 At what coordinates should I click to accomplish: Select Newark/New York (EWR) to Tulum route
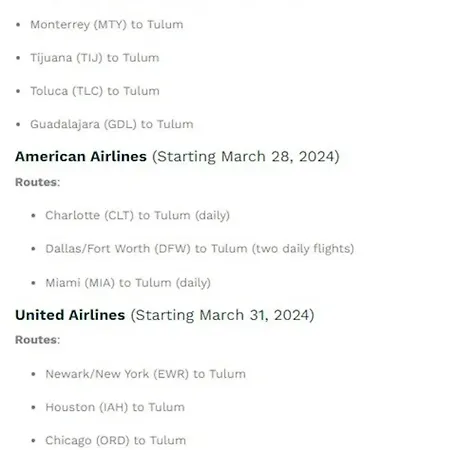point(146,374)
